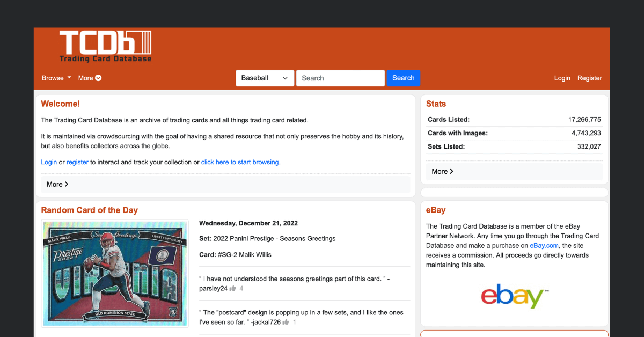Click the register link in the Welcome text
Screen dimensions: 644x337
click(77, 162)
